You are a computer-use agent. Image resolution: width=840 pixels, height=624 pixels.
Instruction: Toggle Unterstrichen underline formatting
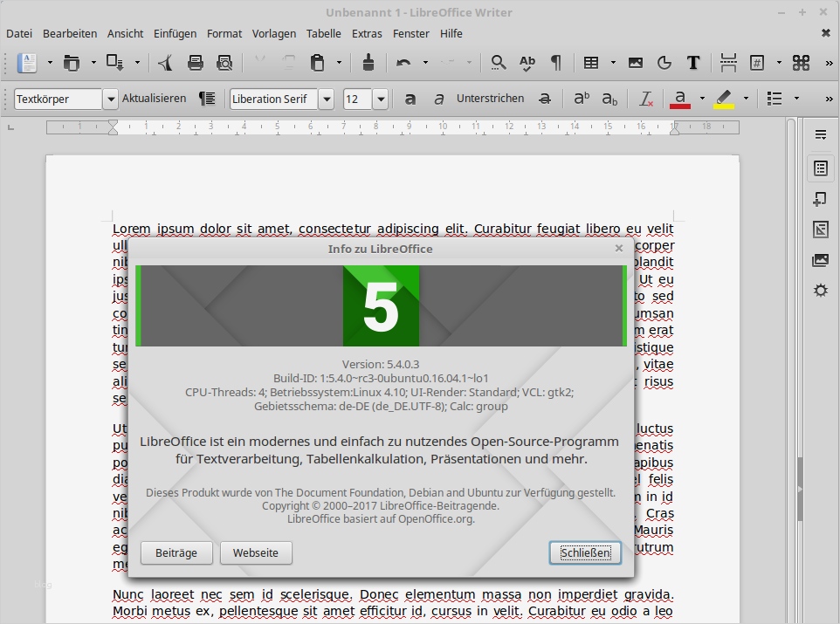(x=490, y=99)
